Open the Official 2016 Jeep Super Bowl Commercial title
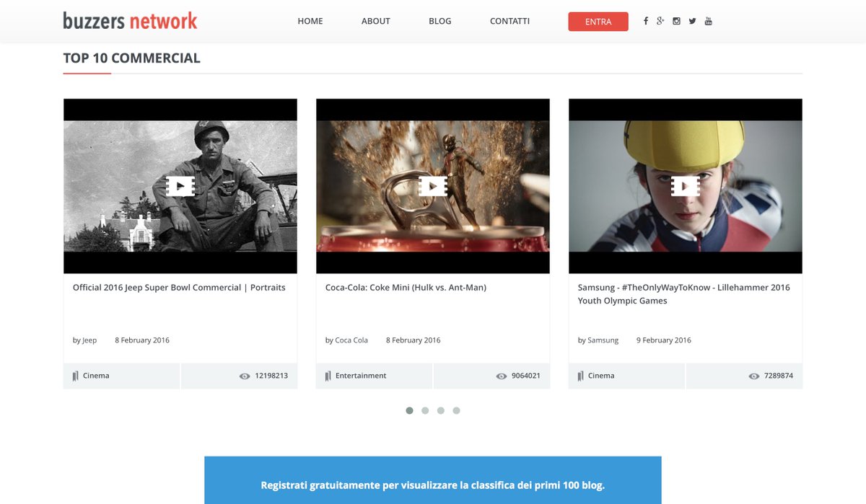Screen dimensions: 866x504 179,287
